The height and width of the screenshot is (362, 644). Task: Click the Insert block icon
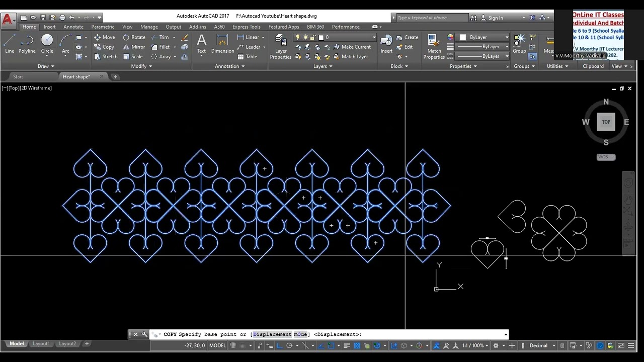(x=386, y=44)
